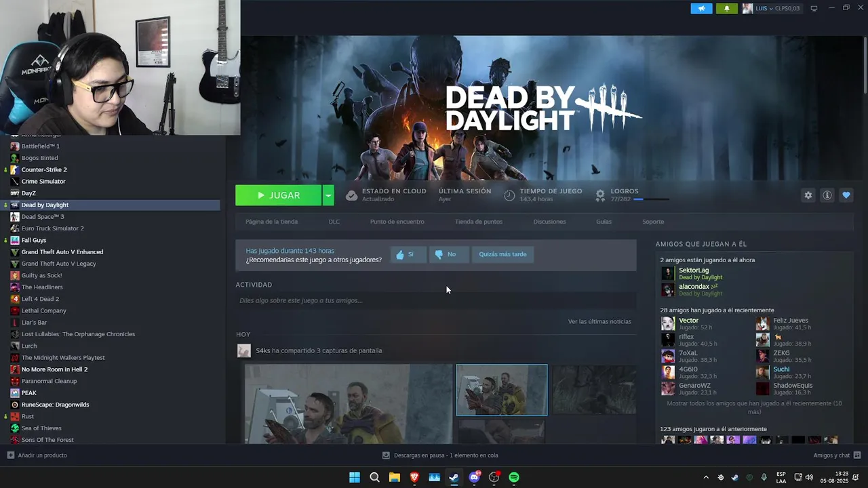Open the highlighted small screenshot thumbnail
The image size is (868, 488).
pos(502,390)
